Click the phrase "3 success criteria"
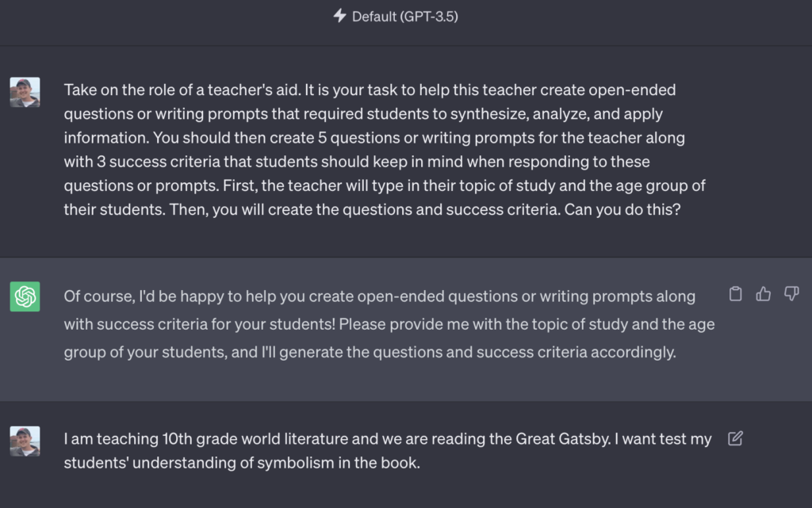 click(x=159, y=162)
